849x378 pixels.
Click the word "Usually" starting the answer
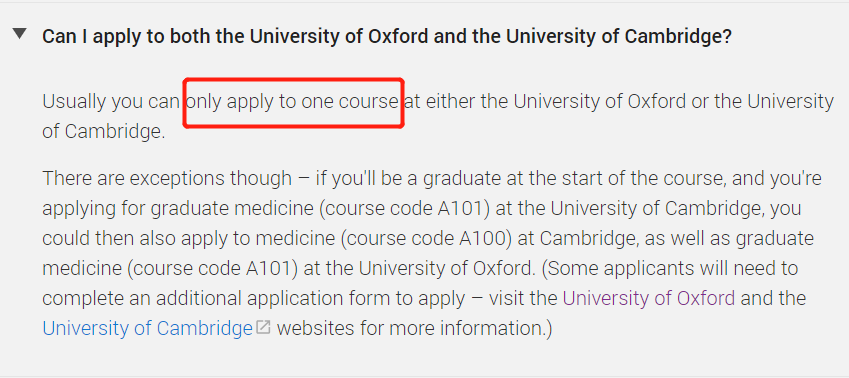pos(74,102)
